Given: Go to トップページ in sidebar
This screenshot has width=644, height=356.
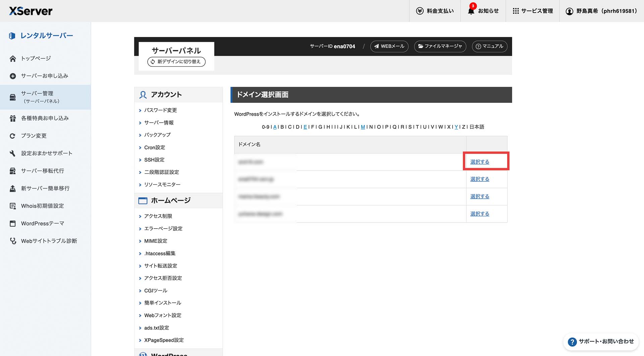Looking at the screenshot, I should point(36,58).
